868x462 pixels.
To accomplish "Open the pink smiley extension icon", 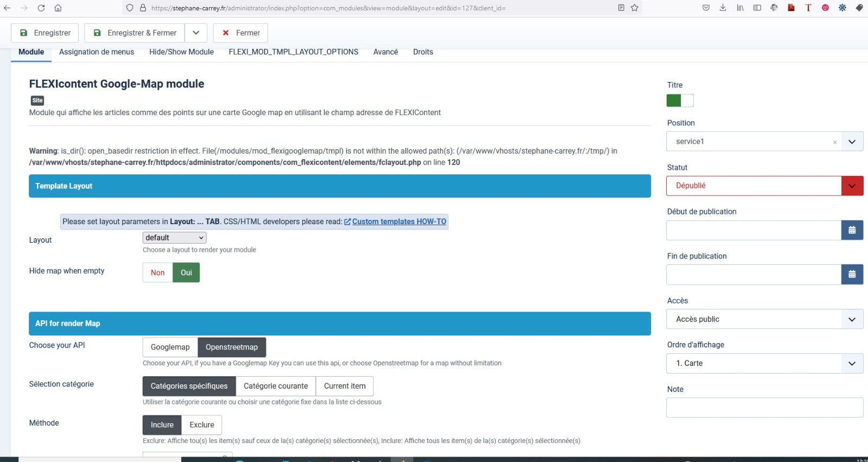I will click(x=825, y=8).
